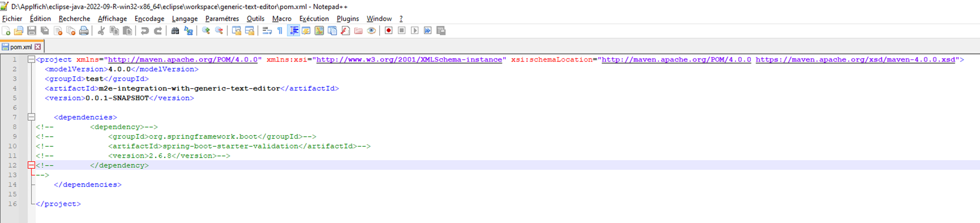Viewport: 980px width, 223px height.
Task: Click version text 0.0.1-SNAPSHOT
Action: point(117,98)
